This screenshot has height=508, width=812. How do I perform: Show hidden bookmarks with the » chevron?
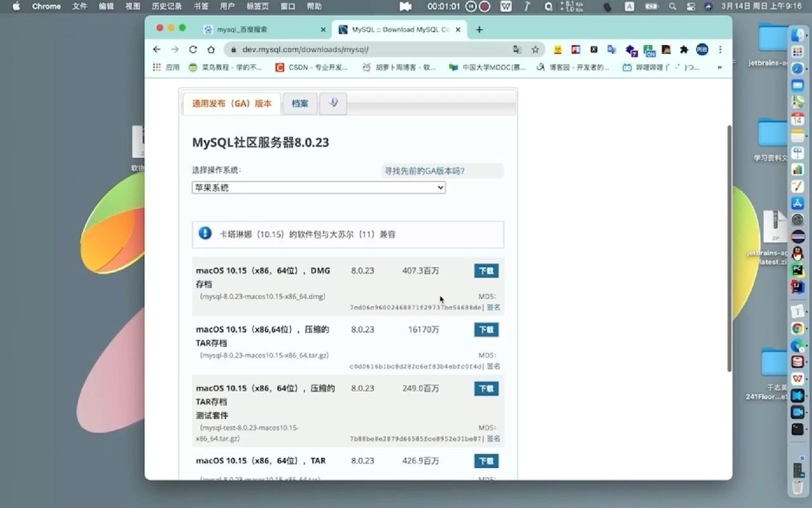point(719,67)
